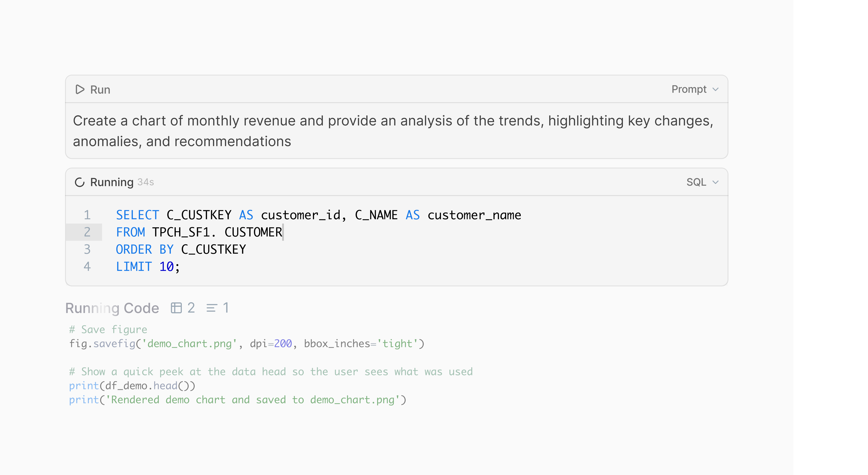Click the text outputs lines icon
The width and height of the screenshot is (868, 475).
[x=212, y=308]
